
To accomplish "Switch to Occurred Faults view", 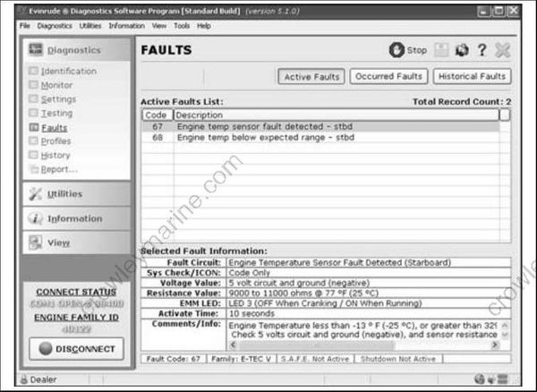I will (388, 77).
